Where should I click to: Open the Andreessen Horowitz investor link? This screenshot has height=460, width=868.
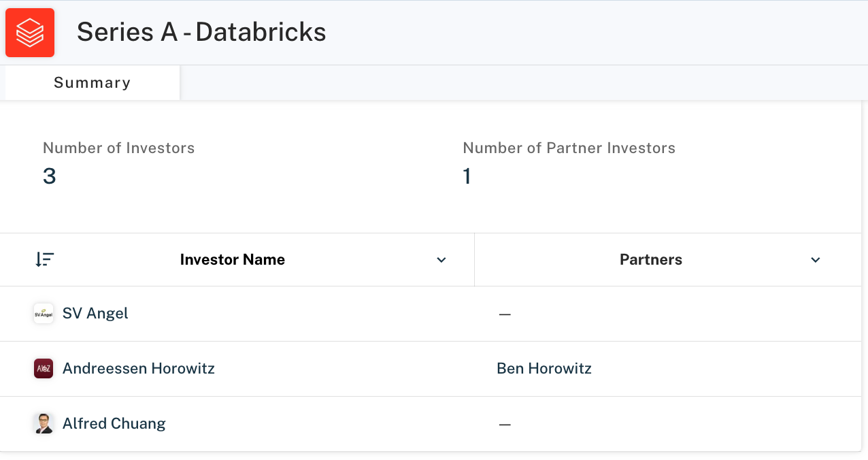click(x=139, y=369)
